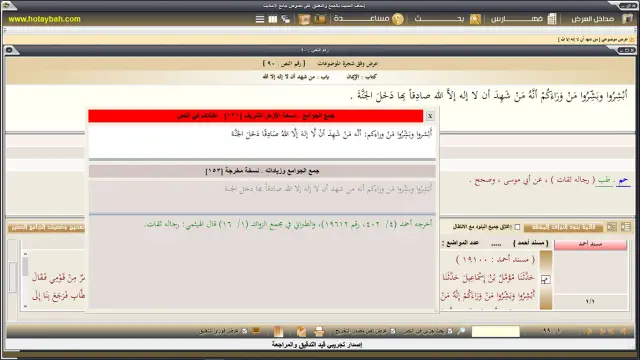Click the detail layout icon beside the list icon
The image size is (640, 360).
611,227
